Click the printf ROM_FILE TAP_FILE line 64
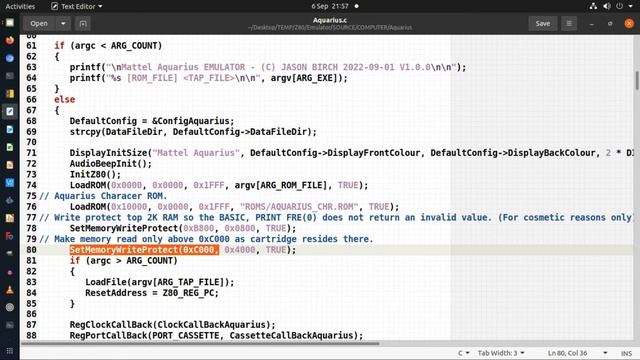The image size is (640, 360). pos(209,78)
